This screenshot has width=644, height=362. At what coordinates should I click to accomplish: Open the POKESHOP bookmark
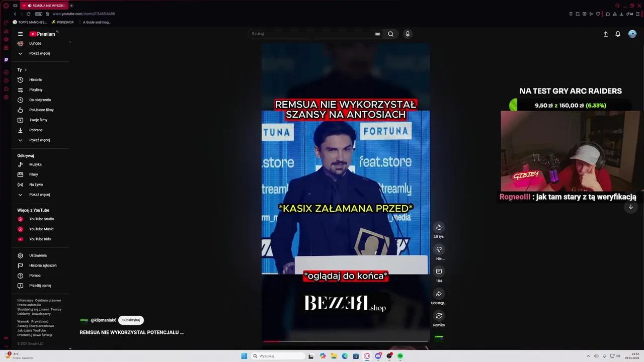coord(62,22)
